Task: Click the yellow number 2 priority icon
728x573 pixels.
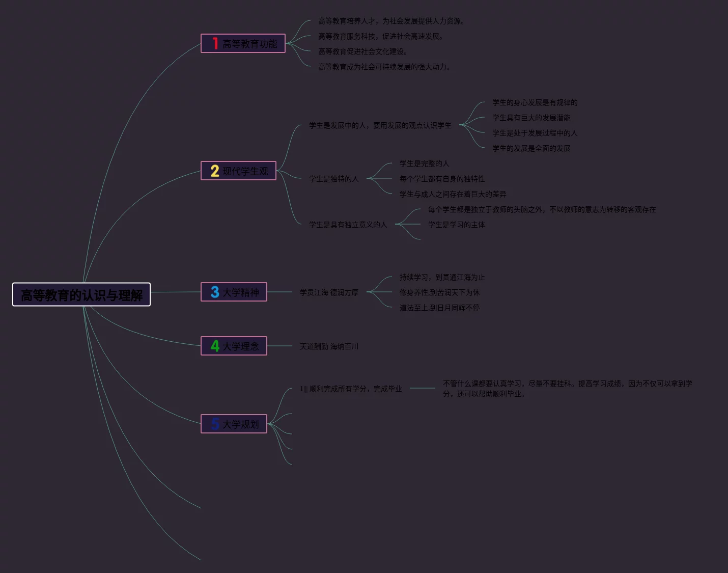Action: pyautogui.click(x=215, y=171)
